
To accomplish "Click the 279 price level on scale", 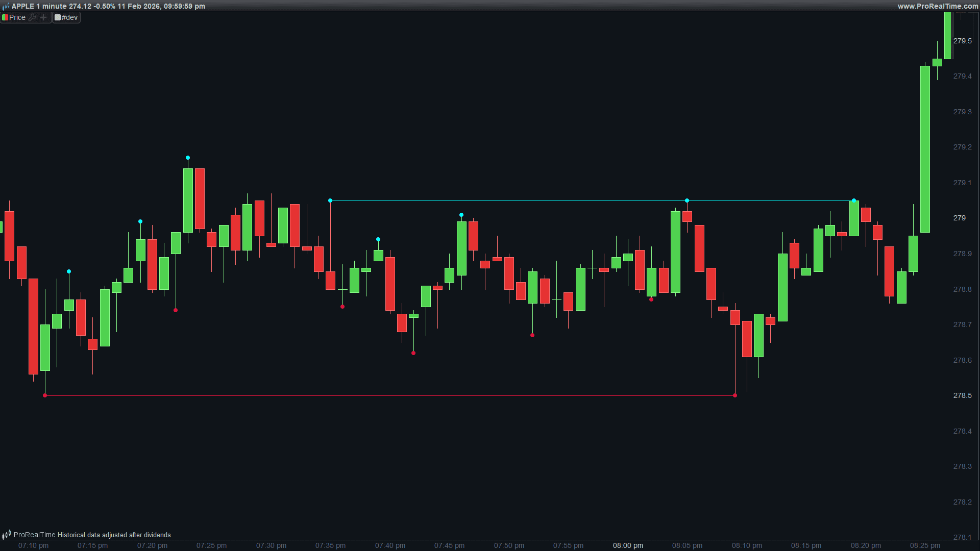I will [960, 218].
